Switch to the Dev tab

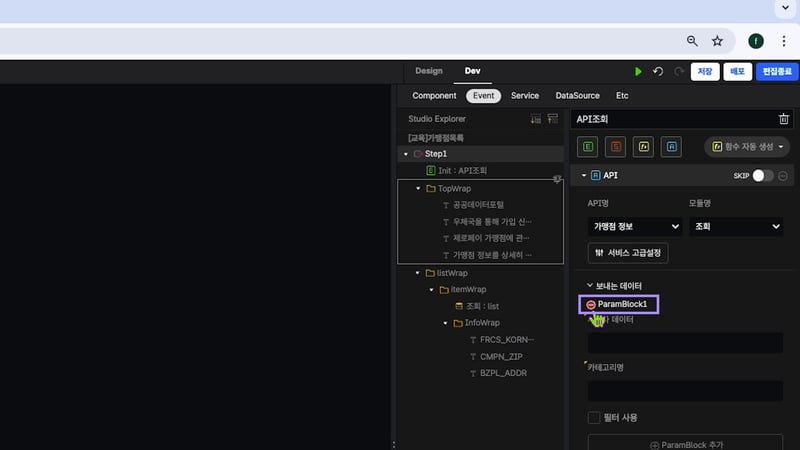click(472, 71)
